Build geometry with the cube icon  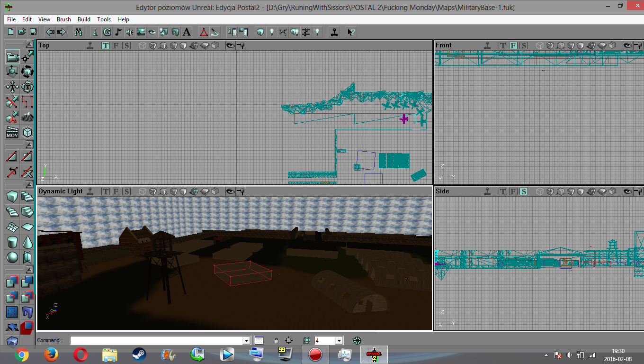[260, 32]
